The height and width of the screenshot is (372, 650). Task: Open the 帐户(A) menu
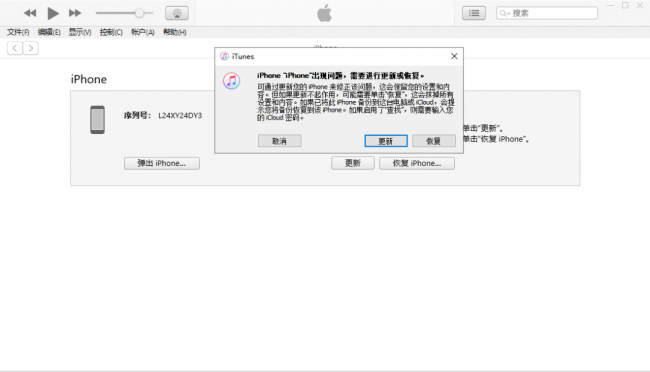click(x=143, y=32)
